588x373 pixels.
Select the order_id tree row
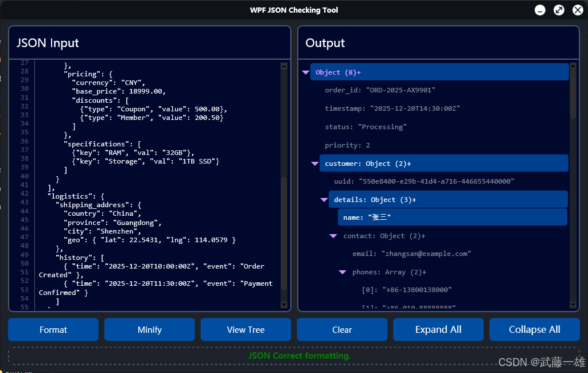[380, 90]
